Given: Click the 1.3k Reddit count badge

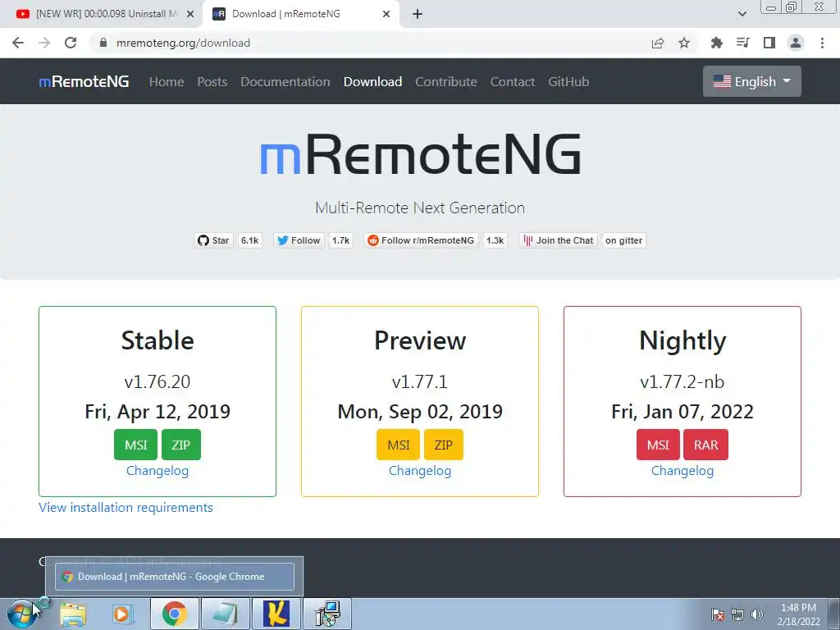Looking at the screenshot, I should [495, 240].
